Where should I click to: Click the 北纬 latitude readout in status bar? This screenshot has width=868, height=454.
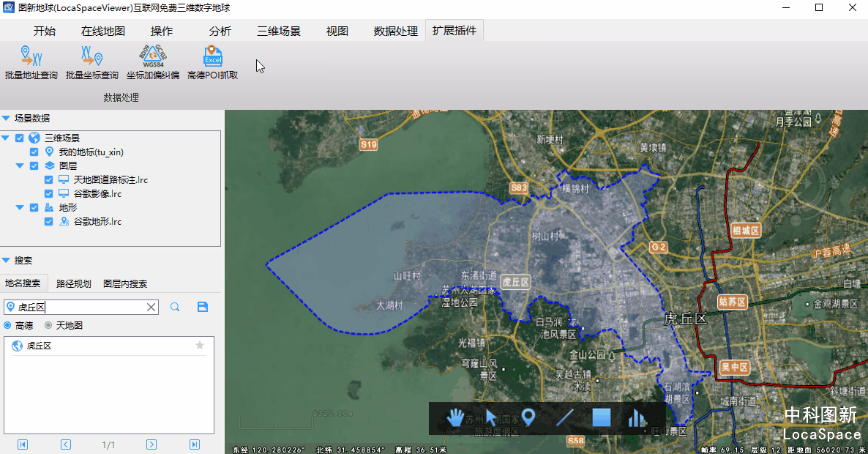[350, 450]
